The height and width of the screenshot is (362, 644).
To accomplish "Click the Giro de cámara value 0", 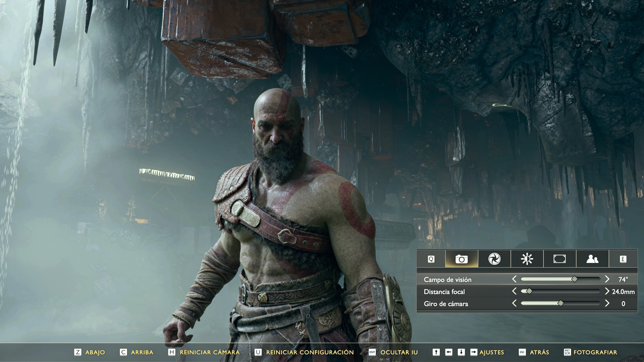I will pyautogui.click(x=623, y=304).
